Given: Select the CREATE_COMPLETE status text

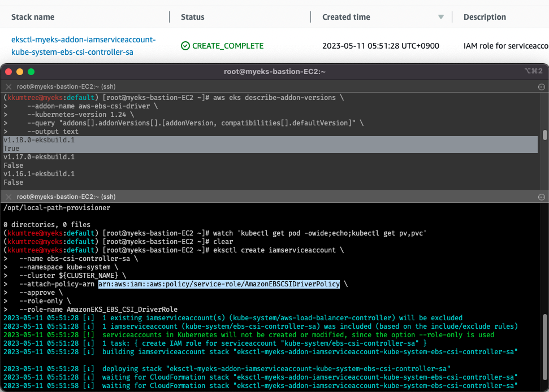Looking at the screenshot, I should tap(228, 46).
